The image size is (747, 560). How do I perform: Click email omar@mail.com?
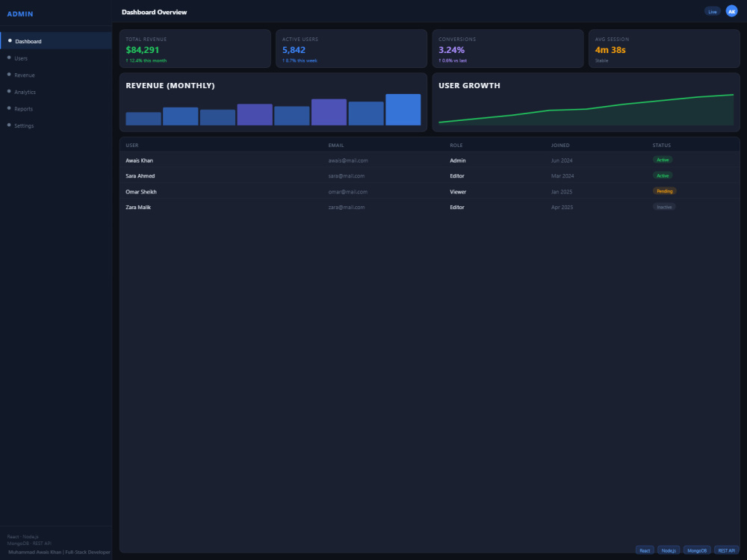click(x=348, y=192)
